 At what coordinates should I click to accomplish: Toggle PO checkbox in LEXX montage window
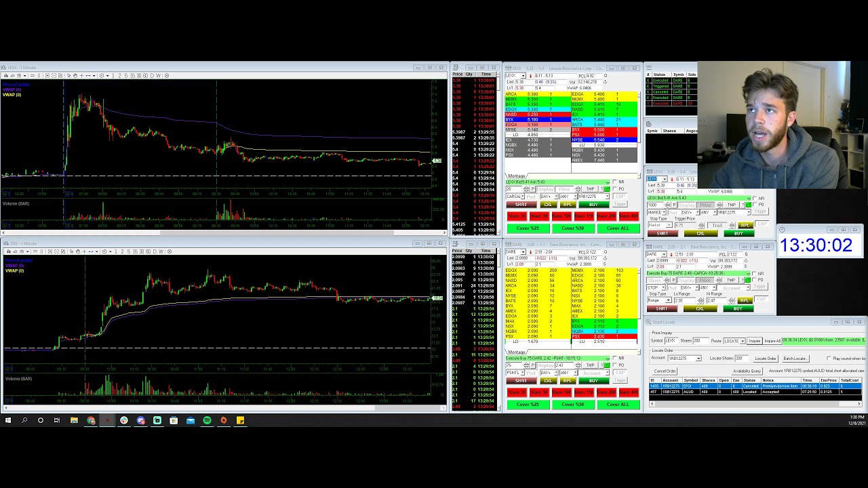[615, 188]
